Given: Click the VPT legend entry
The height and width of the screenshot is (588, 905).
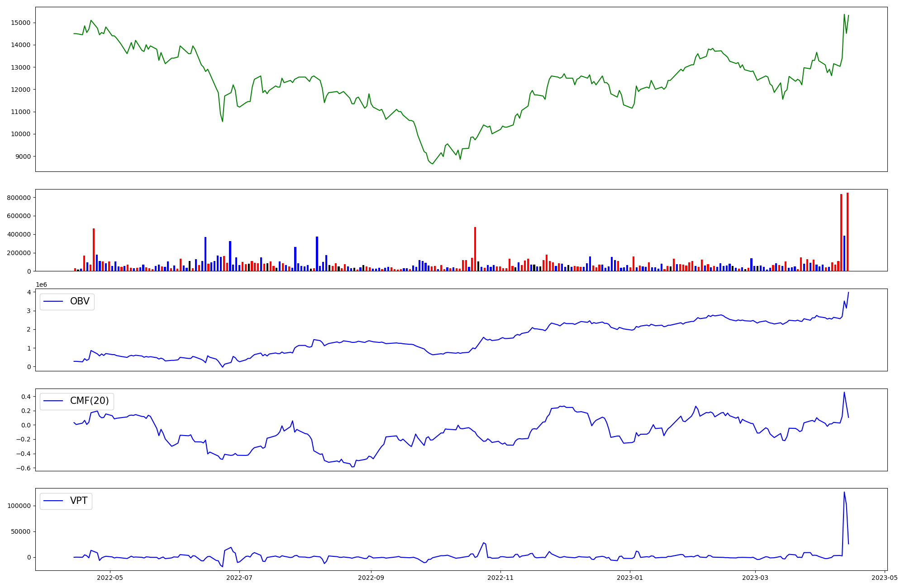Looking at the screenshot, I should click(x=79, y=501).
